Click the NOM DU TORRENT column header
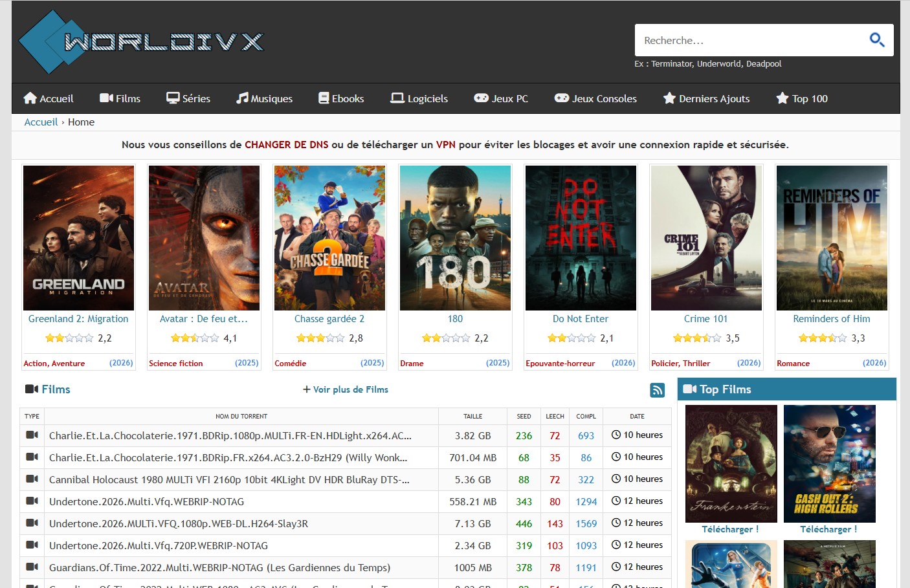This screenshot has width=910, height=588. pyautogui.click(x=241, y=417)
